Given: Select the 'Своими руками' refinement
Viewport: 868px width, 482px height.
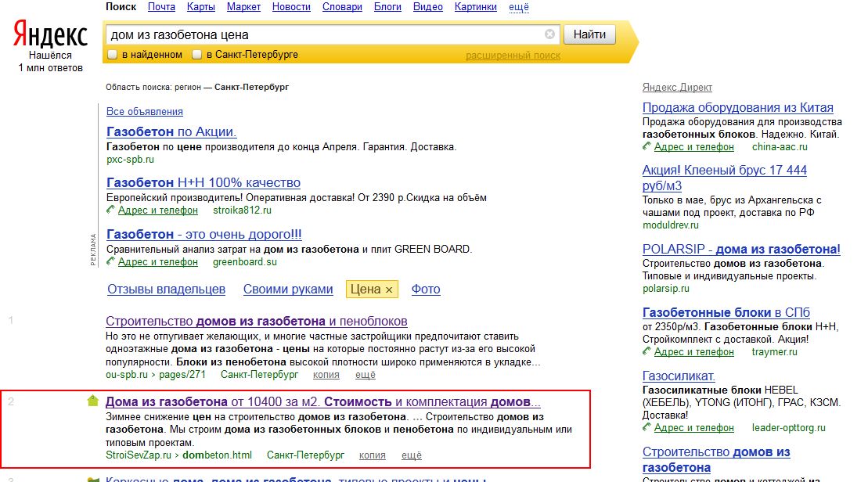Looking at the screenshot, I should [x=288, y=290].
